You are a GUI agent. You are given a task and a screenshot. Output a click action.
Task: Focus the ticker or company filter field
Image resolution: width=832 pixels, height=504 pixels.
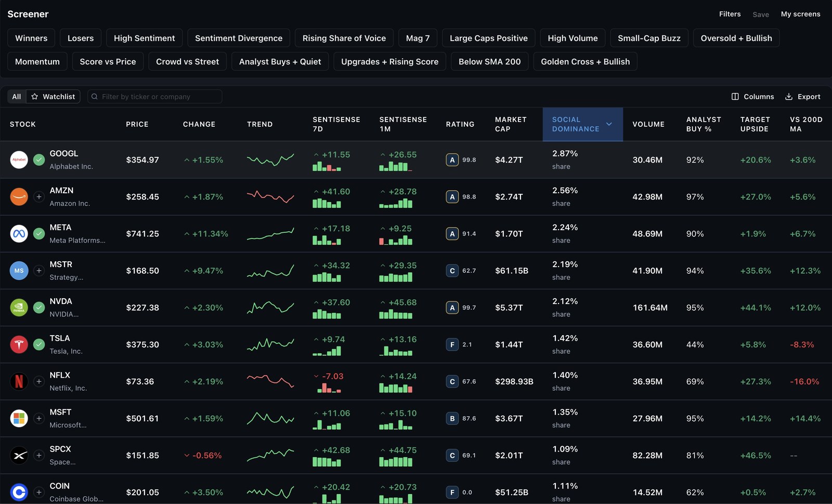[155, 97]
